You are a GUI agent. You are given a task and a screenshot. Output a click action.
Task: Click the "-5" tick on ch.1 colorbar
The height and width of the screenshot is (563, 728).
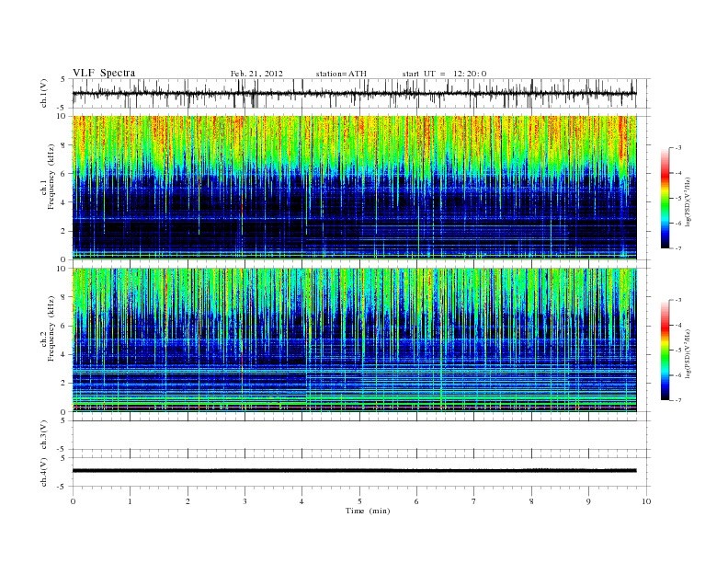click(677, 199)
